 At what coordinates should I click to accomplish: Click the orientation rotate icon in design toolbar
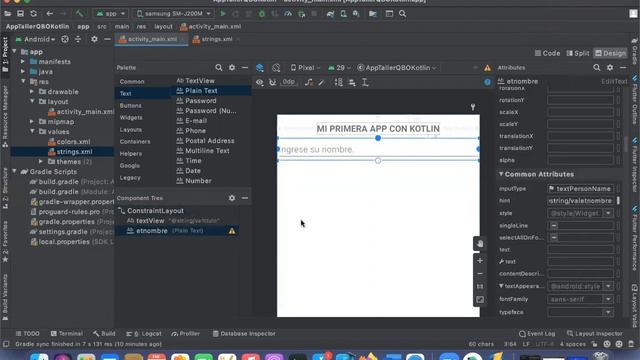[276, 67]
